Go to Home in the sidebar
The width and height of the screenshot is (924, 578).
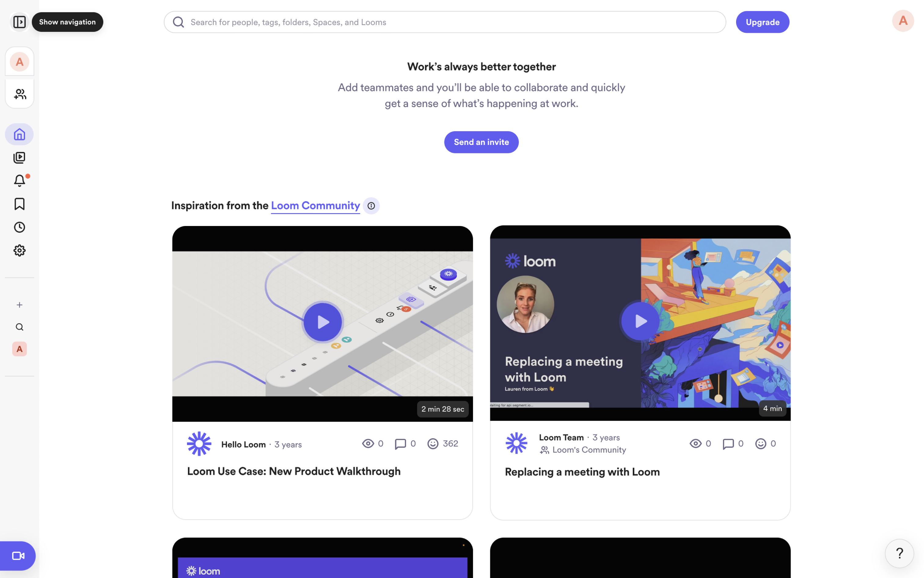point(20,135)
